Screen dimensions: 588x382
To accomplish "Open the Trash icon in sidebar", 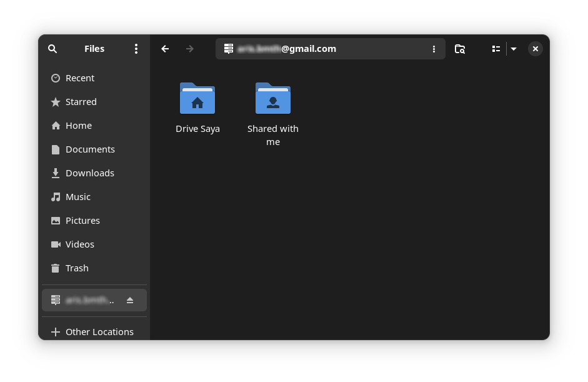I will 56,268.
